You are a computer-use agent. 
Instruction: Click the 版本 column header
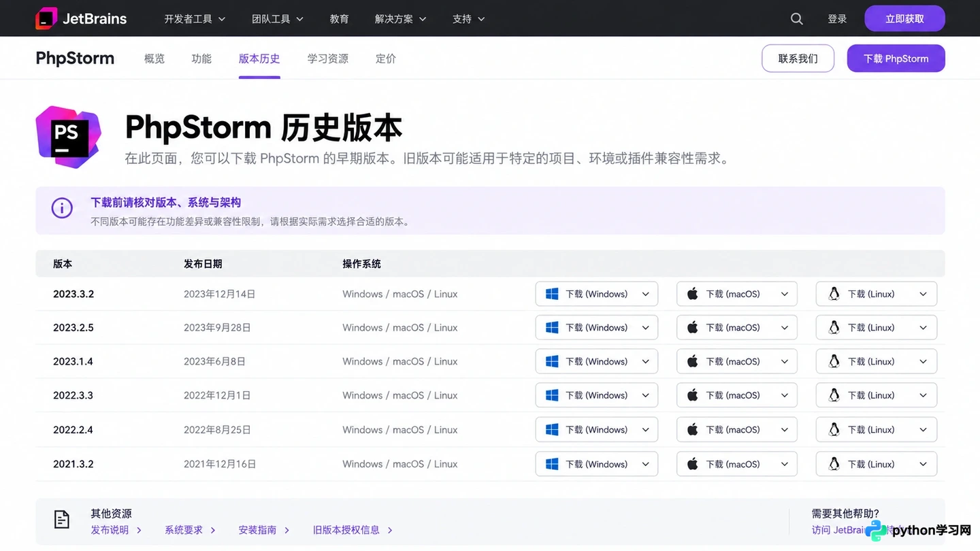[x=63, y=264]
